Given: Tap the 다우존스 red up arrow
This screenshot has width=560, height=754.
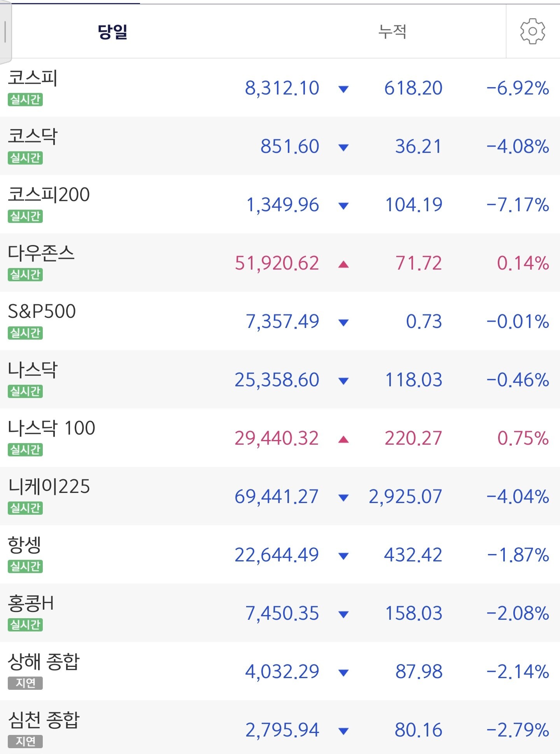Looking at the screenshot, I should pos(343,265).
